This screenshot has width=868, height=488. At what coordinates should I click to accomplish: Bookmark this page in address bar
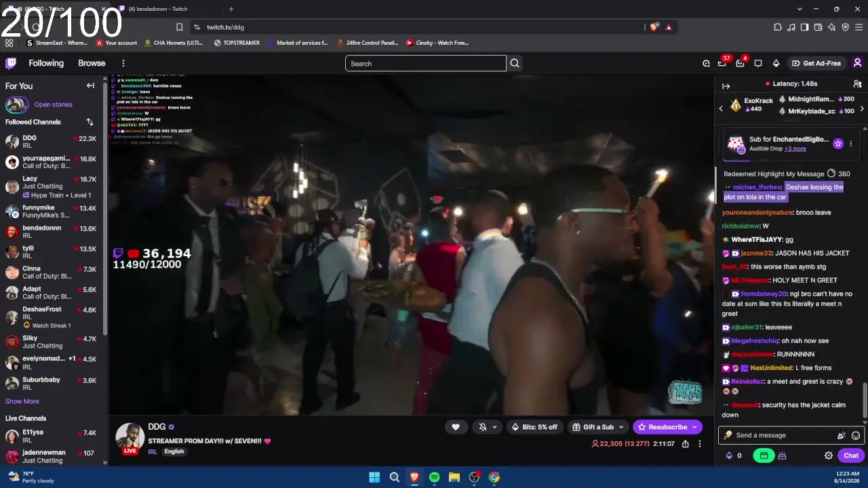pos(179,27)
